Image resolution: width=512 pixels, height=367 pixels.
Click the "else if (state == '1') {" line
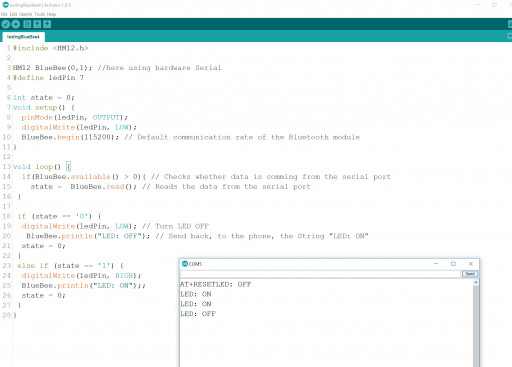coord(70,266)
